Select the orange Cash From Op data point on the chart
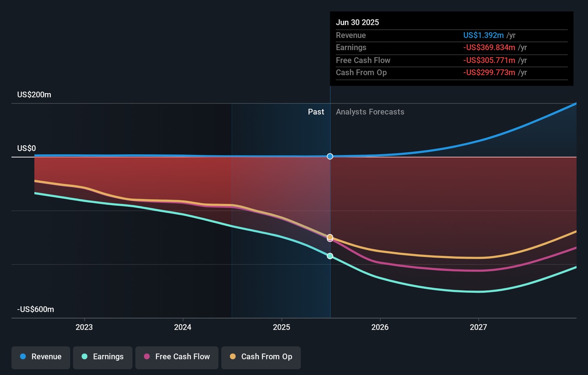Image resolution: width=588 pixels, height=375 pixels. click(330, 237)
